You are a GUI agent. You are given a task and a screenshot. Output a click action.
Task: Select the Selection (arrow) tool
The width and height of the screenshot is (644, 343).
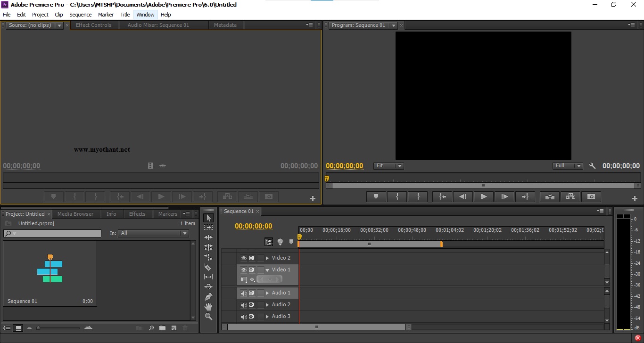[x=208, y=218]
